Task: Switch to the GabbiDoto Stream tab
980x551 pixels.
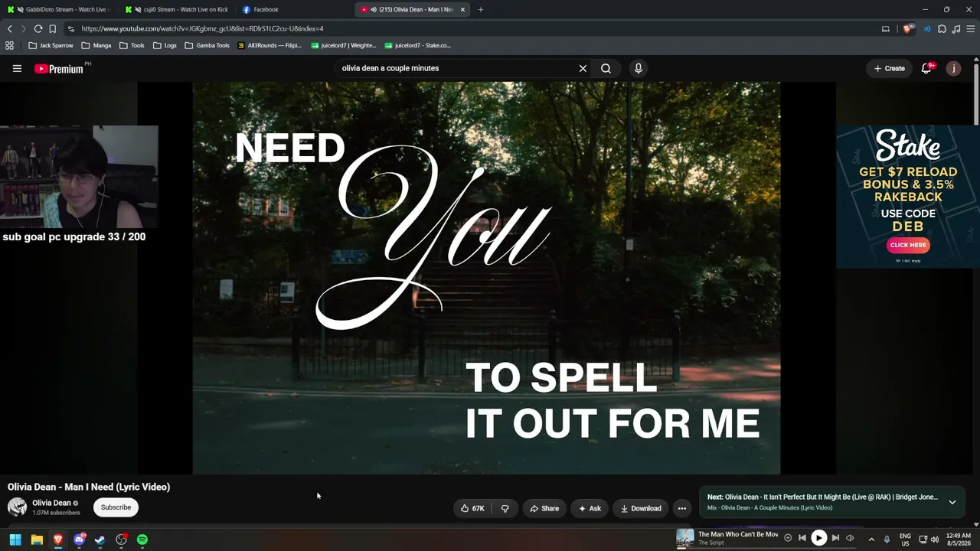Action: [x=60, y=9]
